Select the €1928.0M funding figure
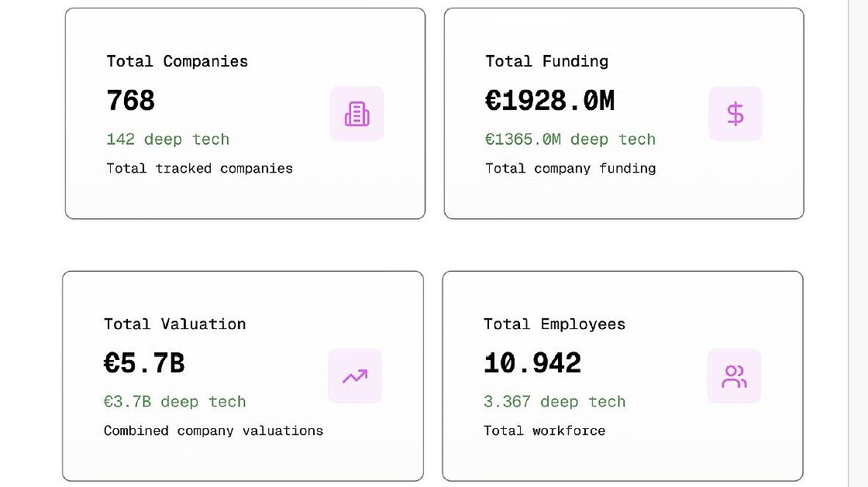The height and width of the screenshot is (487, 868). click(549, 101)
